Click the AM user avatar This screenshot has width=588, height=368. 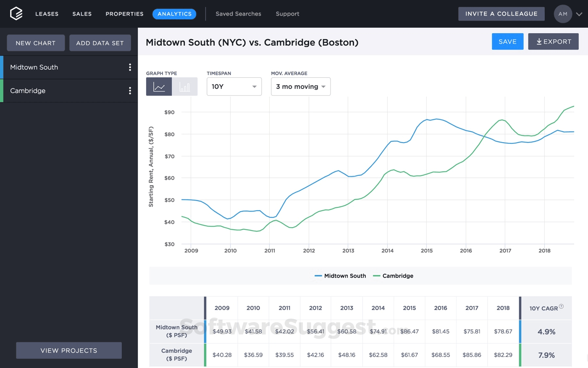tap(563, 14)
